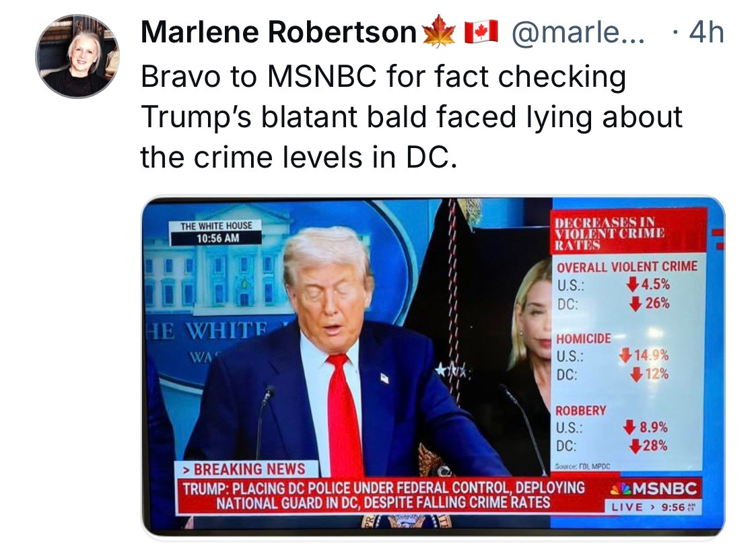Click the maple leaf emoji beside the name
This screenshot has width=756, height=552.
(x=439, y=32)
